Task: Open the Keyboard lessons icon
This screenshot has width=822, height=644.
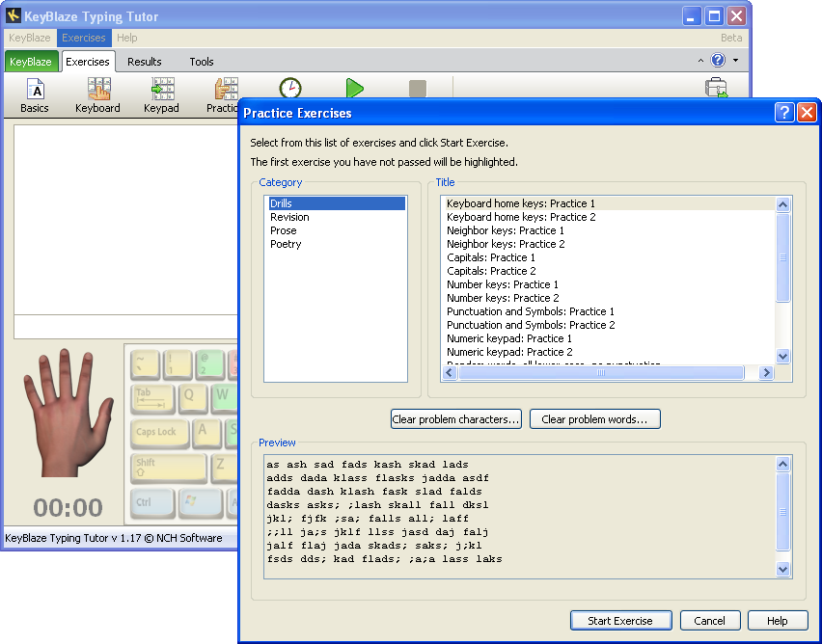Action: click(x=97, y=95)
